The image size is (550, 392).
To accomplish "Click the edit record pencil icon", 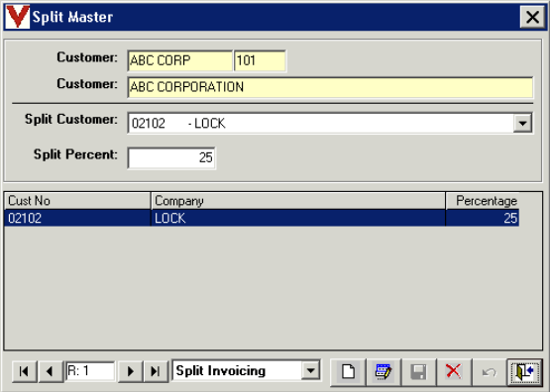I will (x=384, y=371).
